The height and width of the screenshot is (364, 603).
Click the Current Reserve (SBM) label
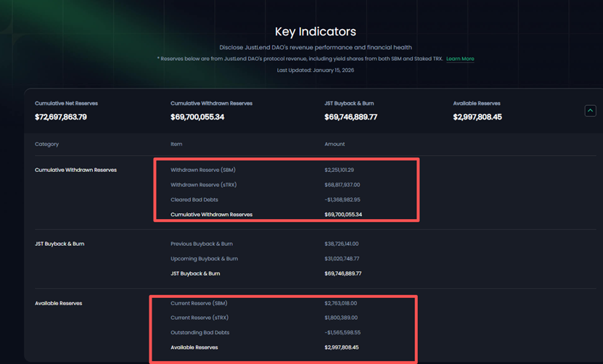[199, 303]
